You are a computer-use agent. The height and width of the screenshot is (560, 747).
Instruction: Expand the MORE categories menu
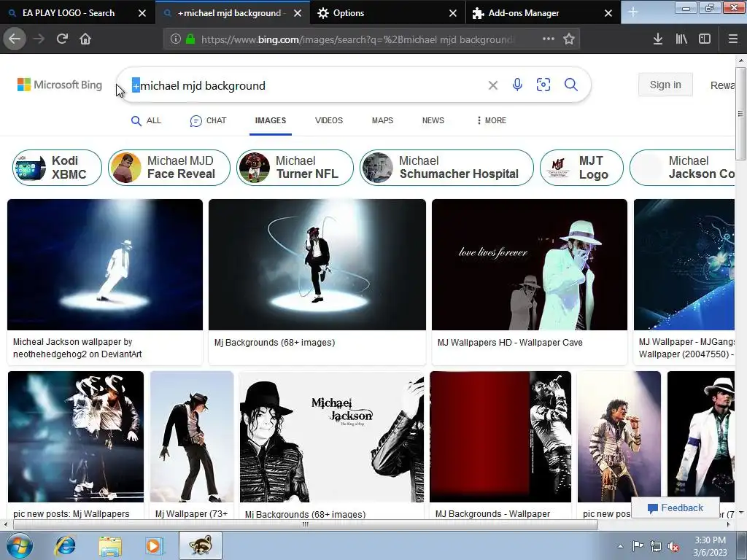(x=491, y=120)
